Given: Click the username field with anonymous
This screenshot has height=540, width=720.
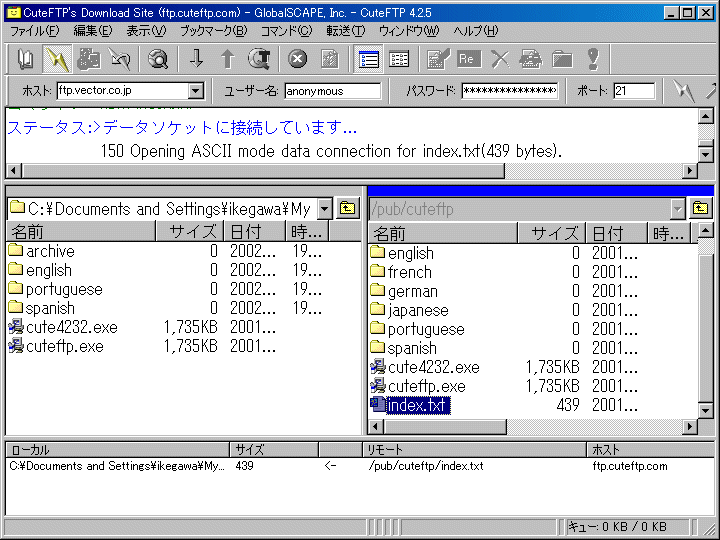Looking at the screenshot, I should pos(332,91).
